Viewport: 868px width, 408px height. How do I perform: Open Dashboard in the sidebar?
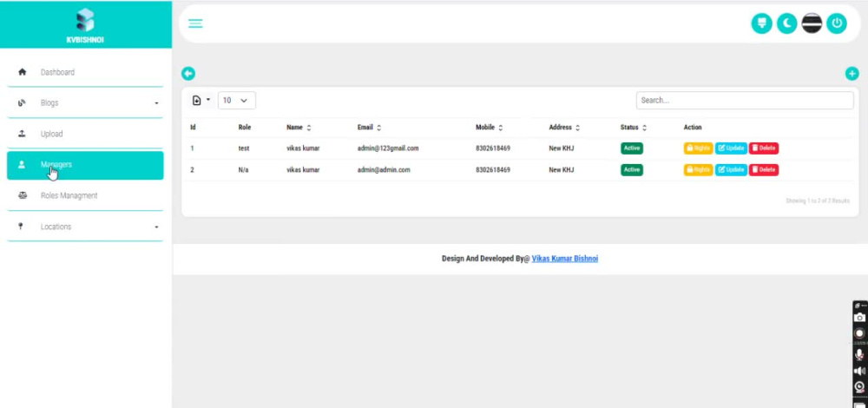[x=85, y=73]
